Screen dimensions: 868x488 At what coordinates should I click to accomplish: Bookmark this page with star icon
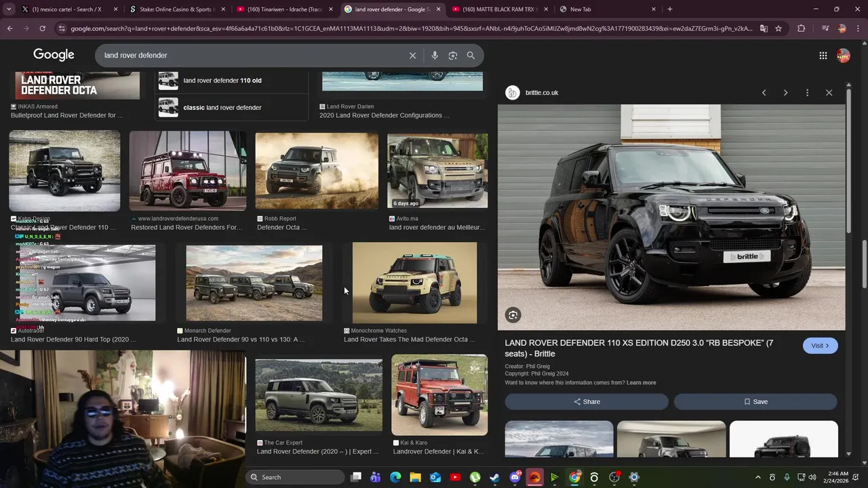tap(778, 28)
